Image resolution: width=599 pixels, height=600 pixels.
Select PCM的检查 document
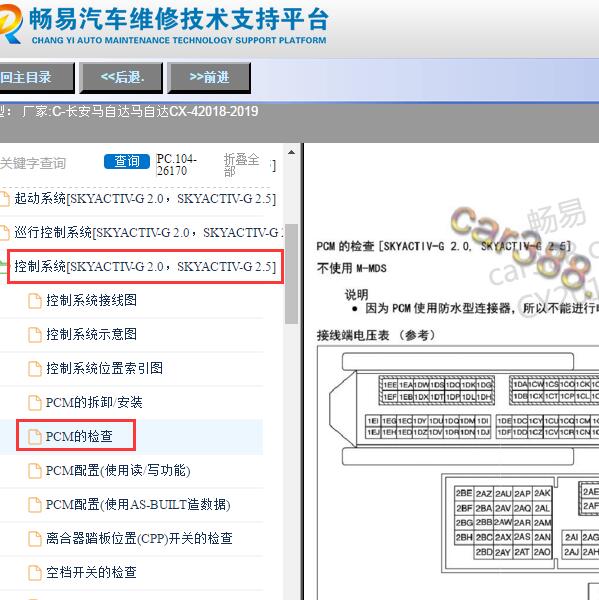[x=79, y=436]
